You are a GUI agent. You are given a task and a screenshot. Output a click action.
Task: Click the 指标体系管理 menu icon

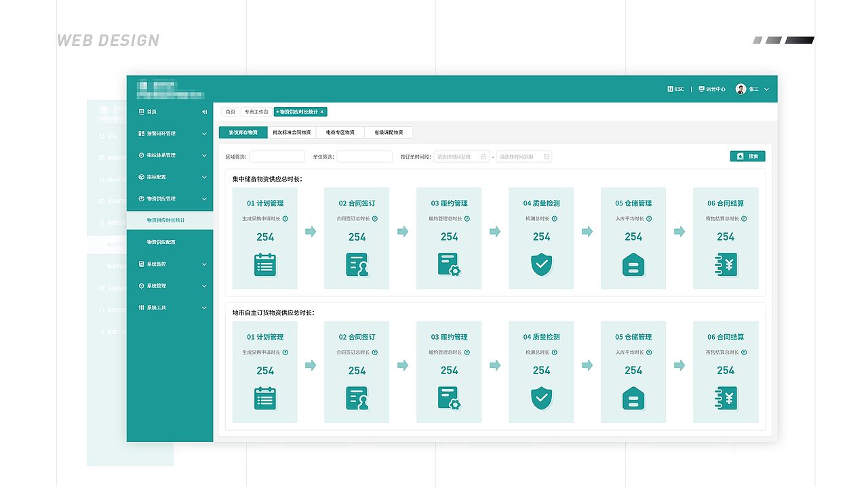[141, 155]
